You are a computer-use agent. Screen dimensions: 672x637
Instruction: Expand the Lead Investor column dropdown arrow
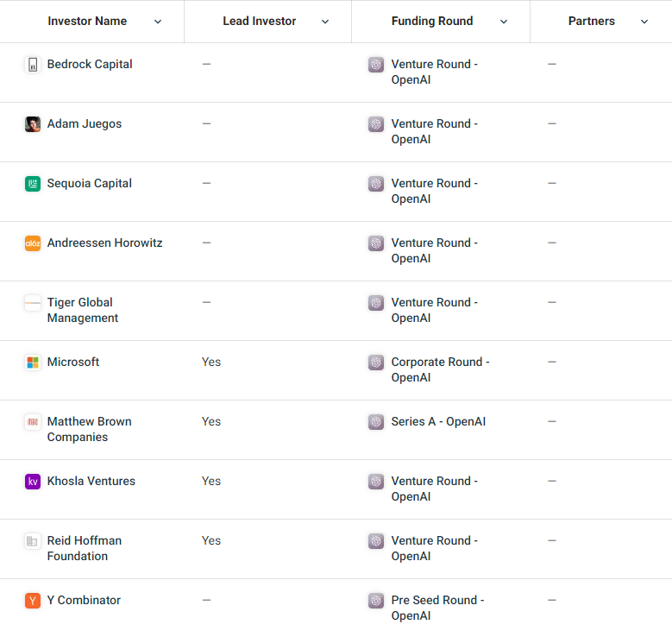click(325, 22)
